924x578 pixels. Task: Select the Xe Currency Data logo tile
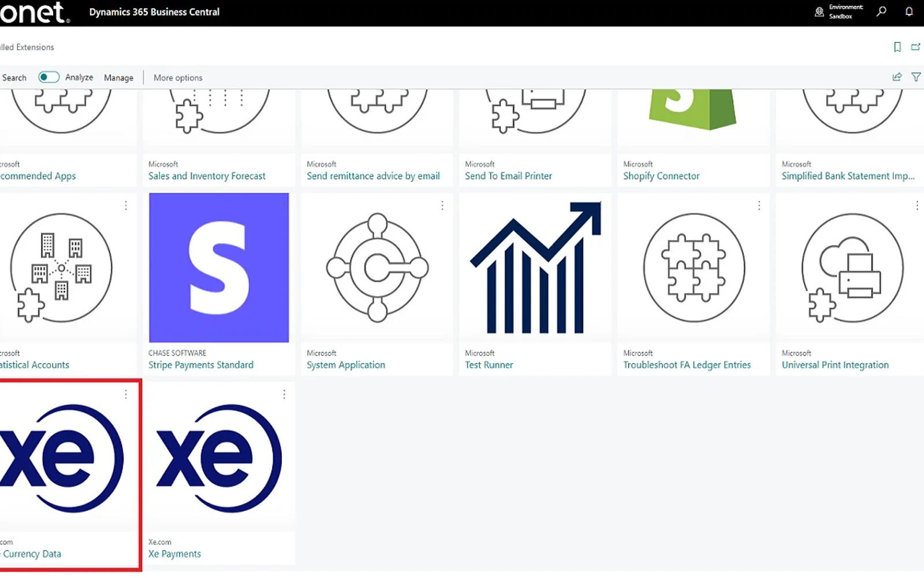point(61,458)
